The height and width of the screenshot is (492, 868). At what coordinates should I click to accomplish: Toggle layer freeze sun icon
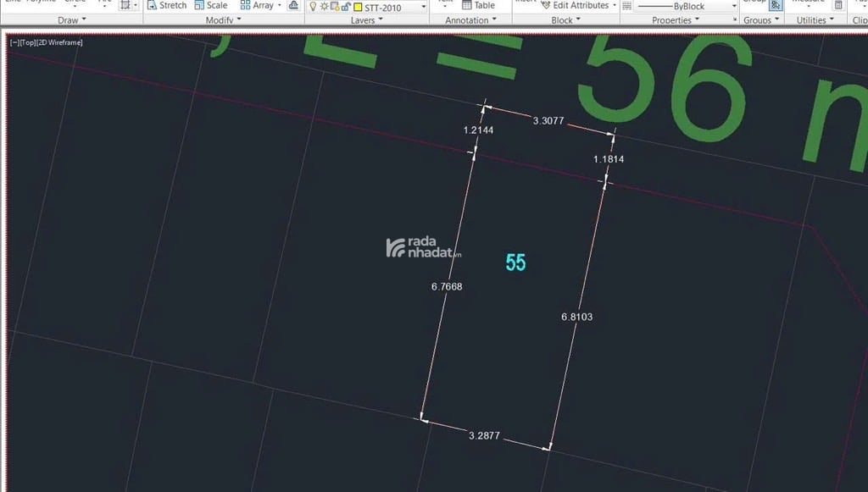324,7
